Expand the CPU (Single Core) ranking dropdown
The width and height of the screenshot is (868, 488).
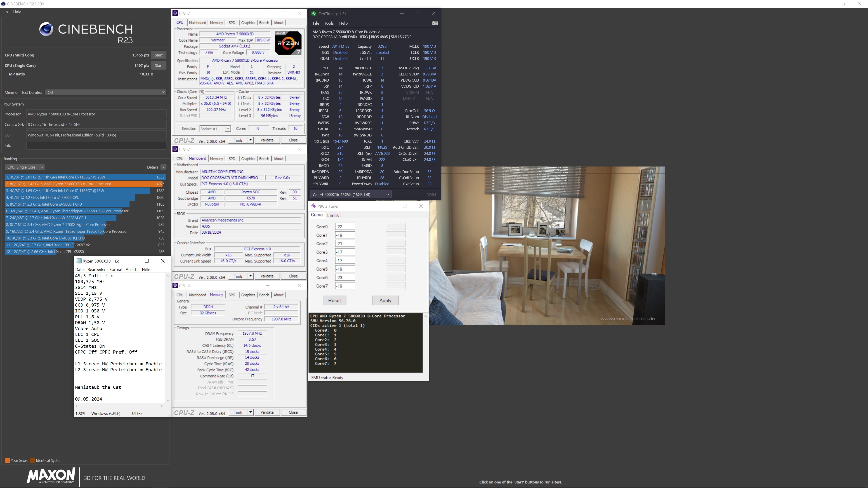(25, 167)
